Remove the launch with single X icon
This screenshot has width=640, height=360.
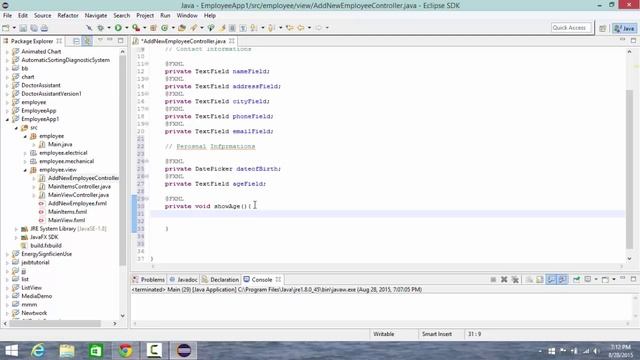click(504, 280)
